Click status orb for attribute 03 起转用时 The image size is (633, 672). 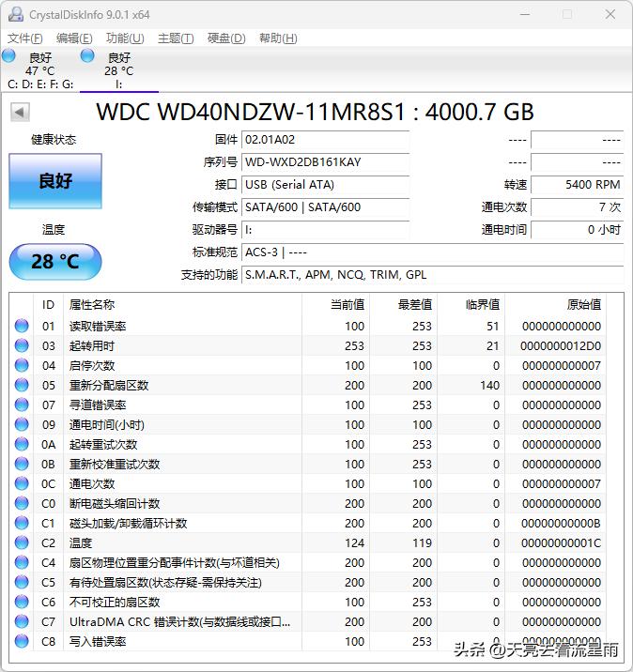[x=22, y=345]
